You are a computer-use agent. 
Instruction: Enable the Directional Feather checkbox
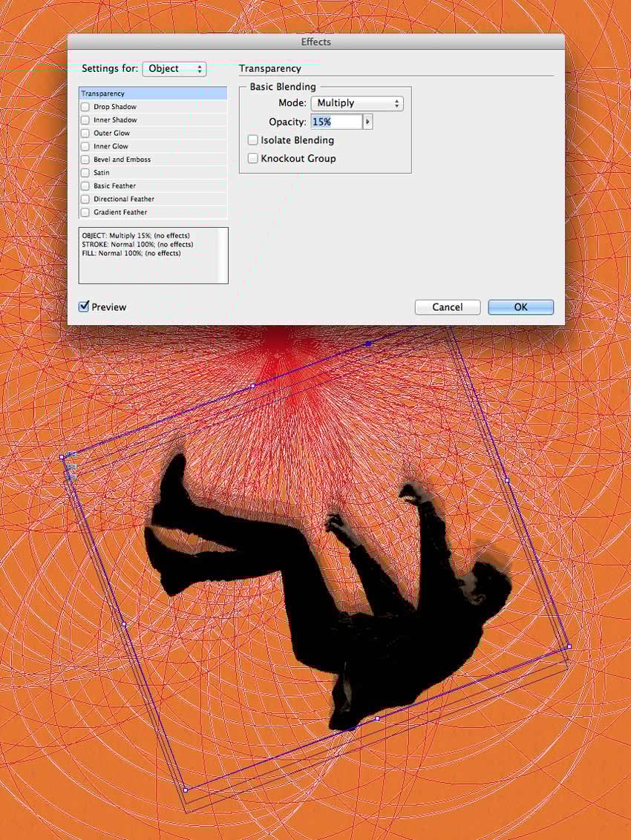point(85,199)
